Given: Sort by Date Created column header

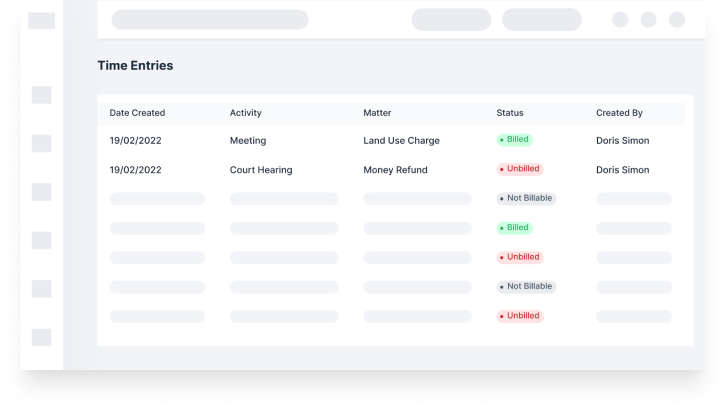Looking at the screenshot, I should pos(137,113).
